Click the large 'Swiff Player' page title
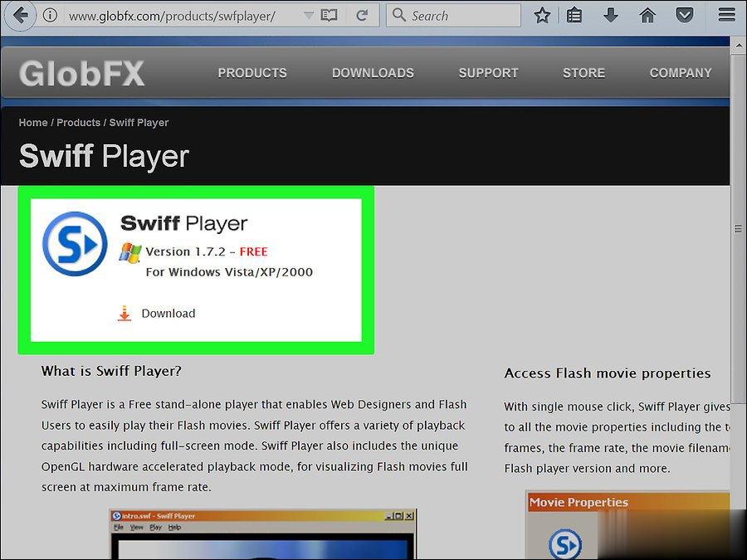Image resolution: width=747 pixels, height=560 pixels. (x=104, y=156)
